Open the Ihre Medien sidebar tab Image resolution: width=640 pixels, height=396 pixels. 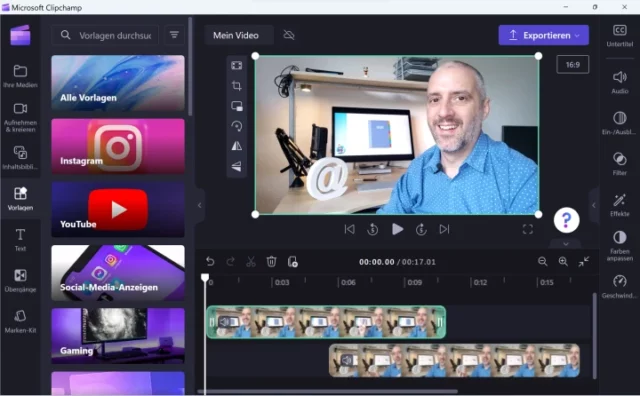point(20,76)
